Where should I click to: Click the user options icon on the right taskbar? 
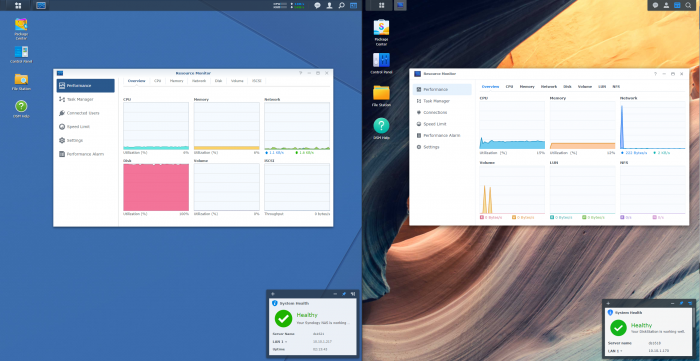(666, 5)
